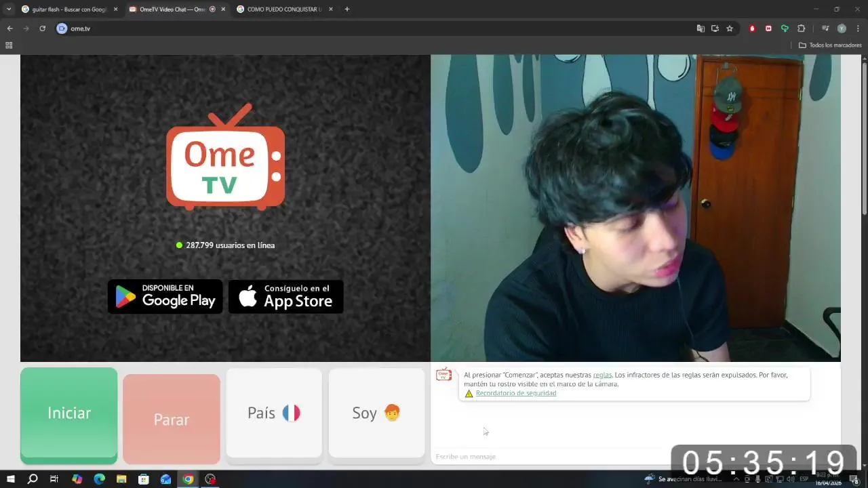Open Todos los marcadores folder
This screenshot has height=488, width=868.
pos(830,45)
